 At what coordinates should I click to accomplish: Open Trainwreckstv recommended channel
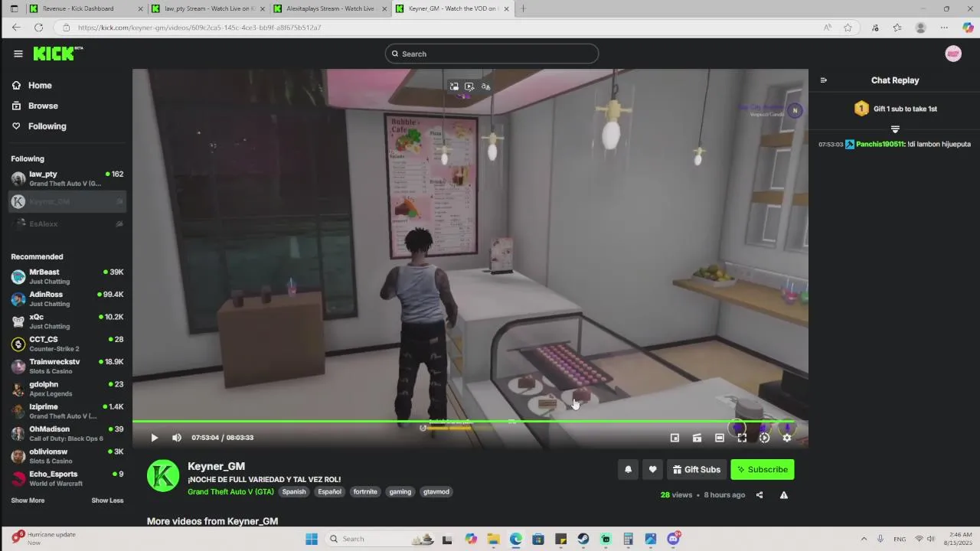[x=67, y=366]
